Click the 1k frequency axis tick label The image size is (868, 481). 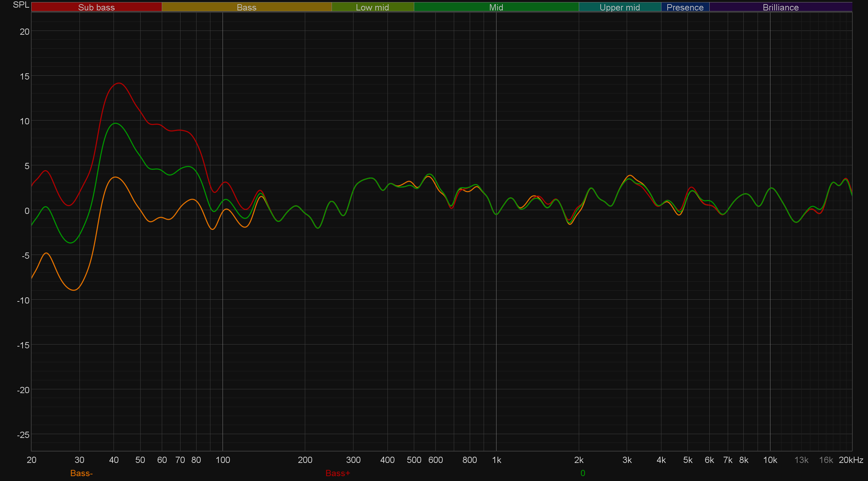click(x=496, y=460)
